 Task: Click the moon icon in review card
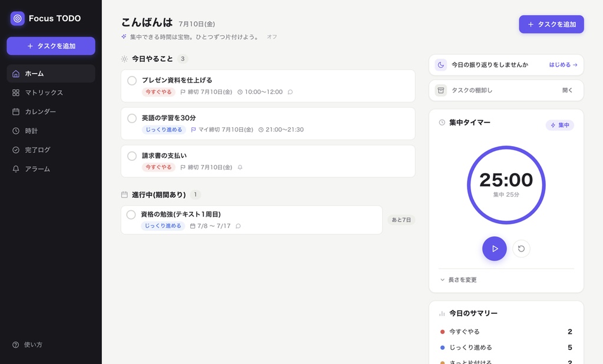(440, 65)
